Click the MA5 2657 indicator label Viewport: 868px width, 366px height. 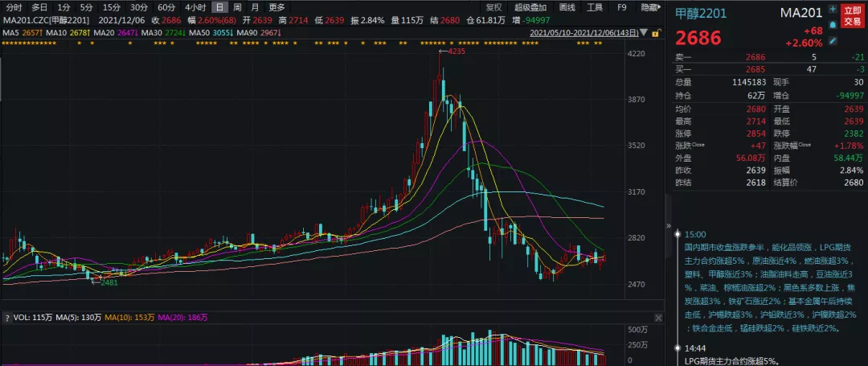tap(23, 33)
